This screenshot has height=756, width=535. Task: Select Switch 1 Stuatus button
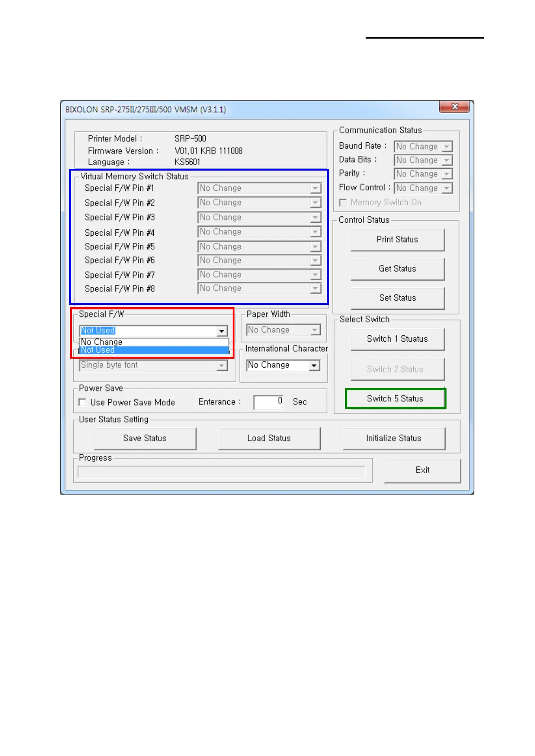[x=398, y=339]
